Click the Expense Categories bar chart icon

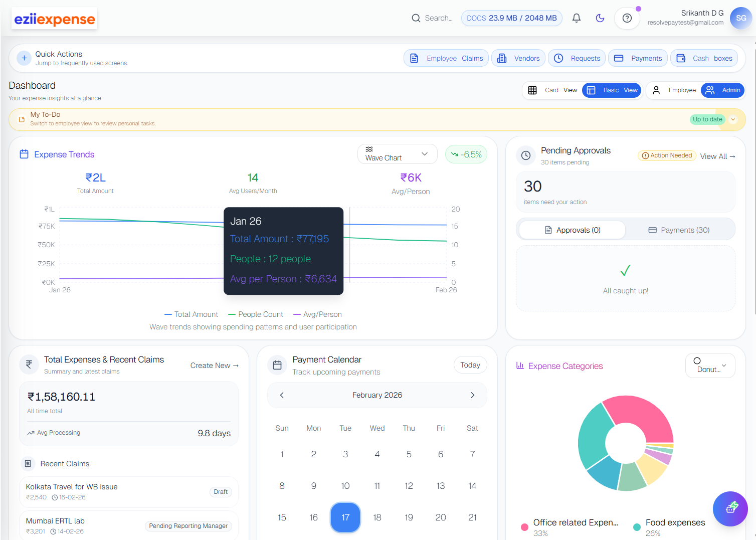point(520,366)
